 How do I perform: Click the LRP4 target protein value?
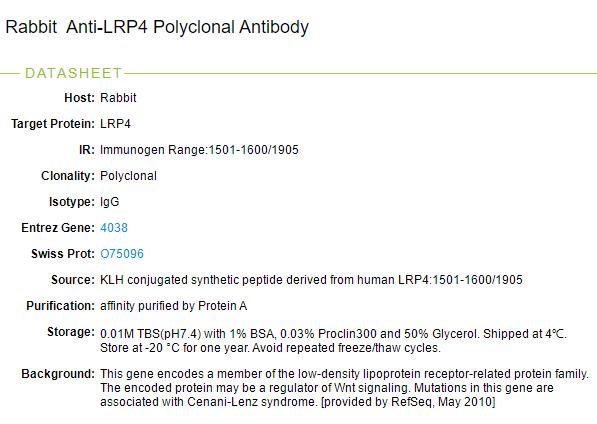[115, 124]
